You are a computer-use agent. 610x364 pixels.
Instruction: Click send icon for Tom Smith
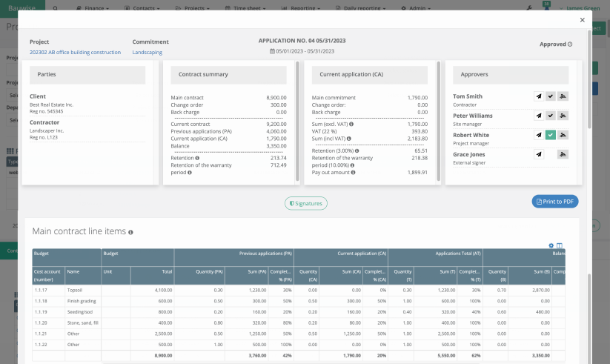point(538,96)
